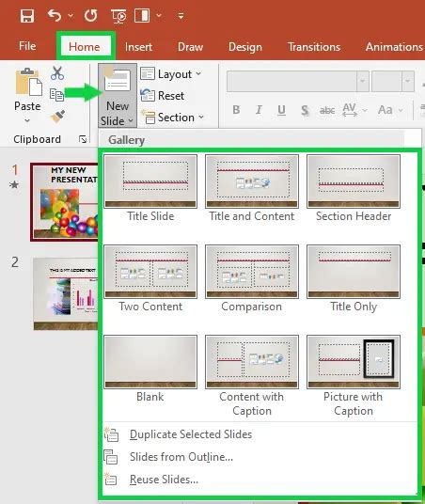Toggle Underline formatting
This screenshot has width=425, height=504.
point(282,110)
